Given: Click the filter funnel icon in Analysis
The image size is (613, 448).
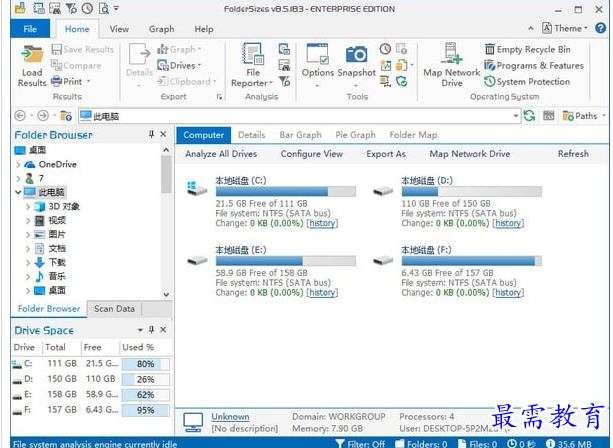Looking at the screenshot, I should 284,81.
